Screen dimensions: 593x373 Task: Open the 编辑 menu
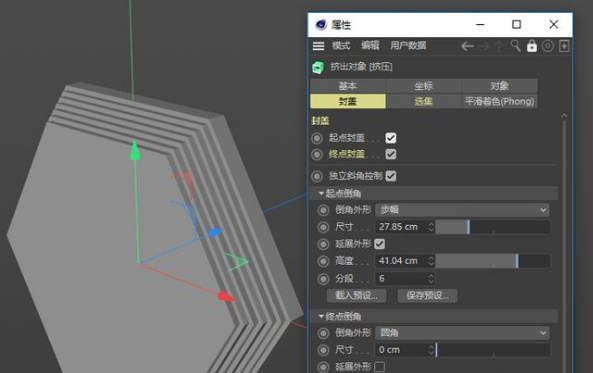tap(370, 46)
